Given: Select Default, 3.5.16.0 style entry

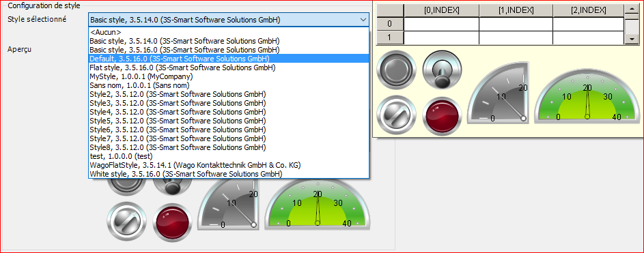Looking at the screenshot, I should click(x=229, y=59).
